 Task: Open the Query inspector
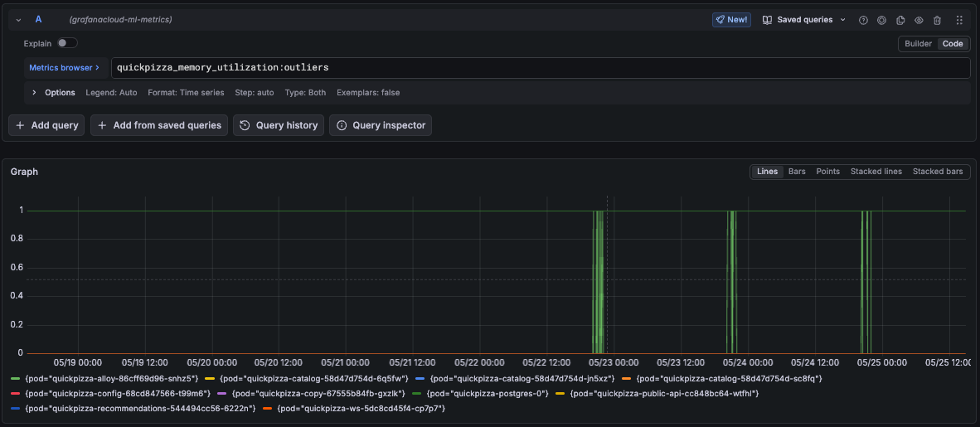point(380,125)
